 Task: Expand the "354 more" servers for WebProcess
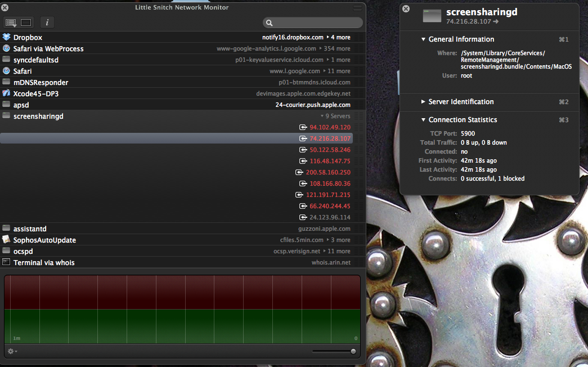click(x=334, y=48)
